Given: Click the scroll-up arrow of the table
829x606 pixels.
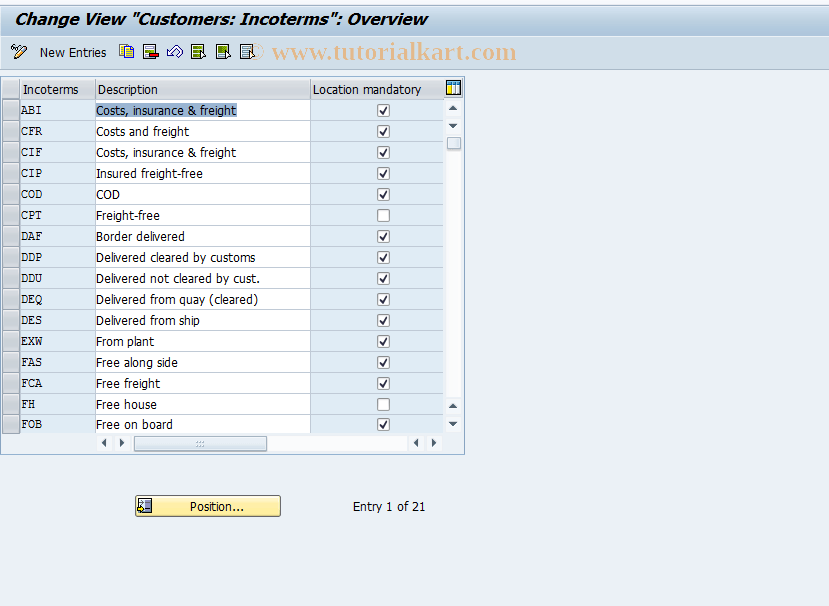Looking at the screenshot, I should pyautogui.click(x=452, y=107).
